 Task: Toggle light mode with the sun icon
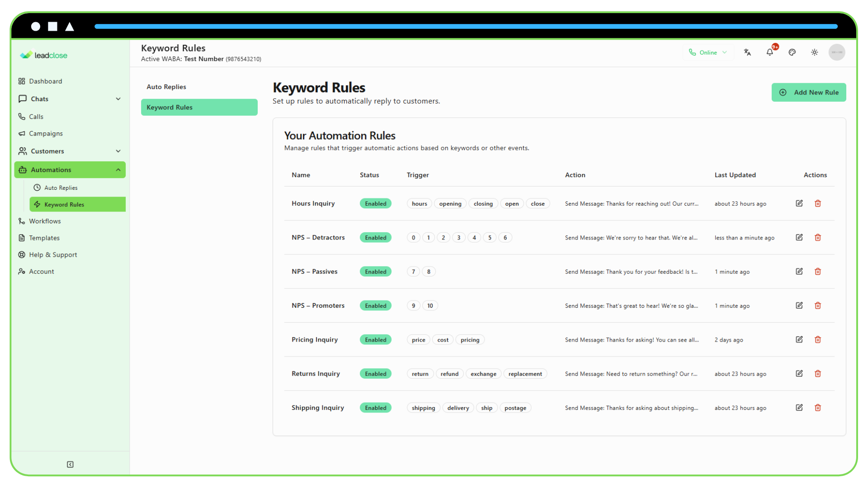814,52
